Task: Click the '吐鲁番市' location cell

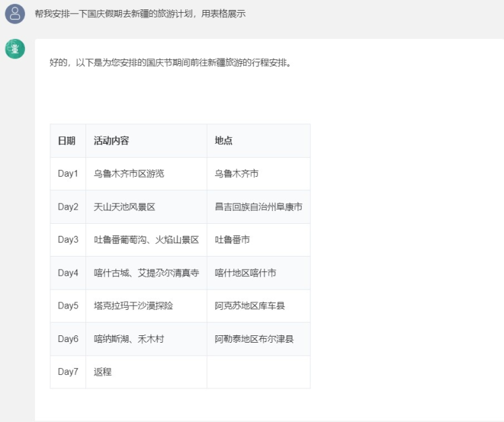Action: coord(259,240)
